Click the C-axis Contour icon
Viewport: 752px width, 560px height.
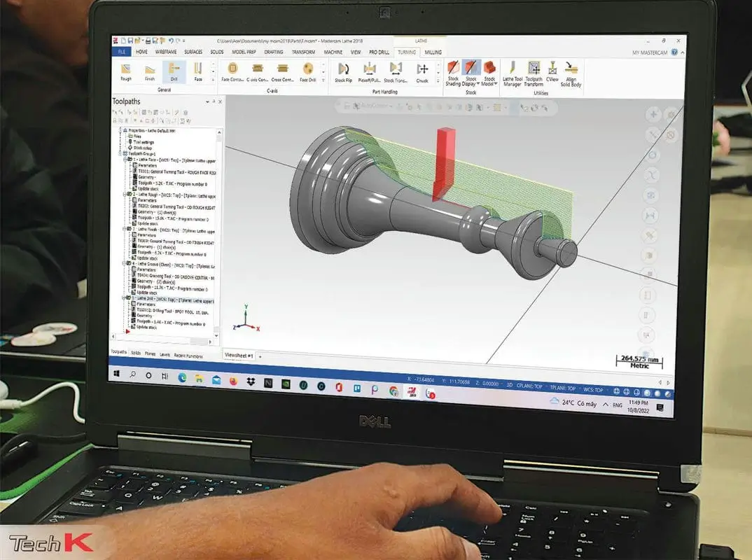258,73
